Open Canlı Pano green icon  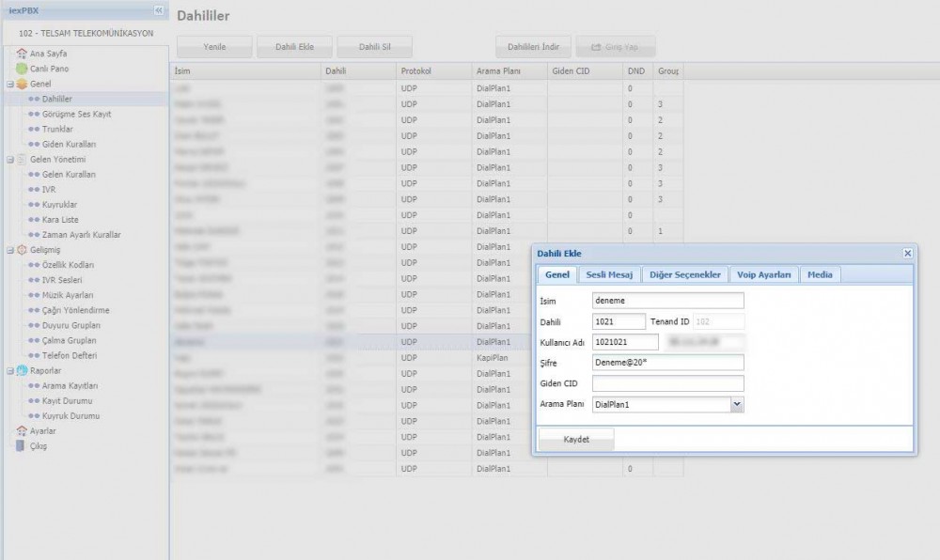[x=22, y=69]
